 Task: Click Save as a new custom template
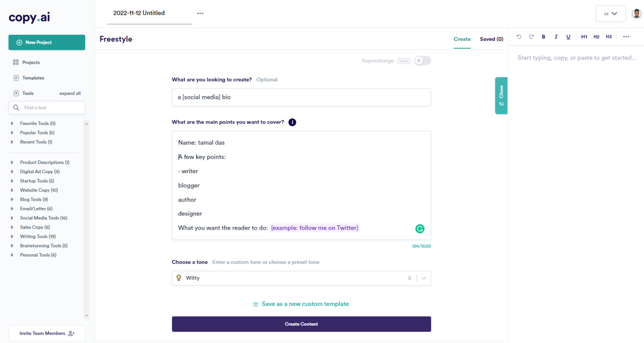[x=301, y=304]
